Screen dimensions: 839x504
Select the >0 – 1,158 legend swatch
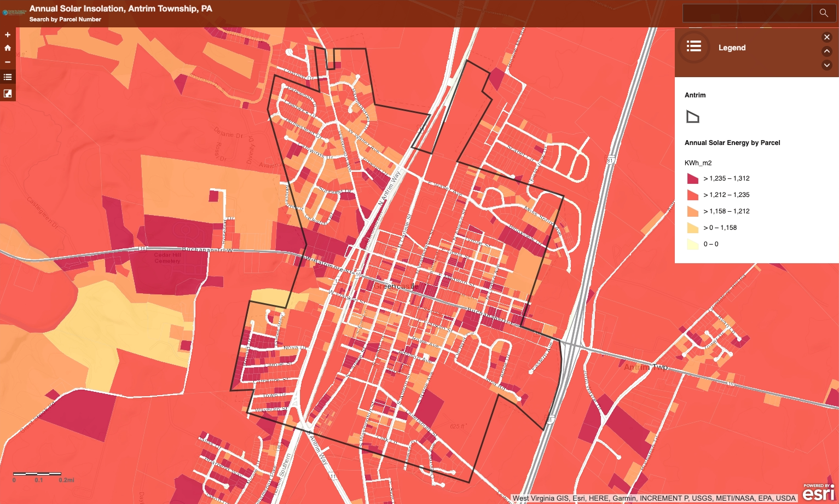[692, 228]
